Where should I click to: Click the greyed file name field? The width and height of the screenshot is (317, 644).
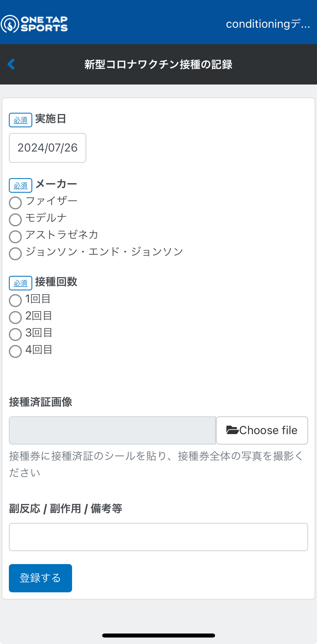[x=112, y=430]
